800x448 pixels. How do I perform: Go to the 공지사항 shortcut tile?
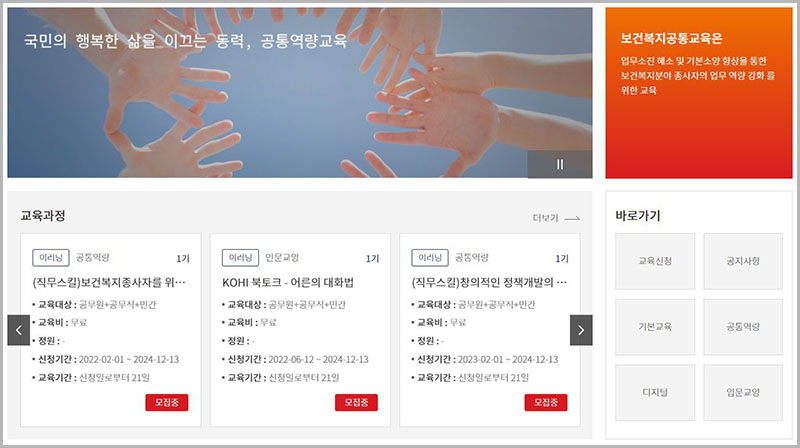coord(742,261)
